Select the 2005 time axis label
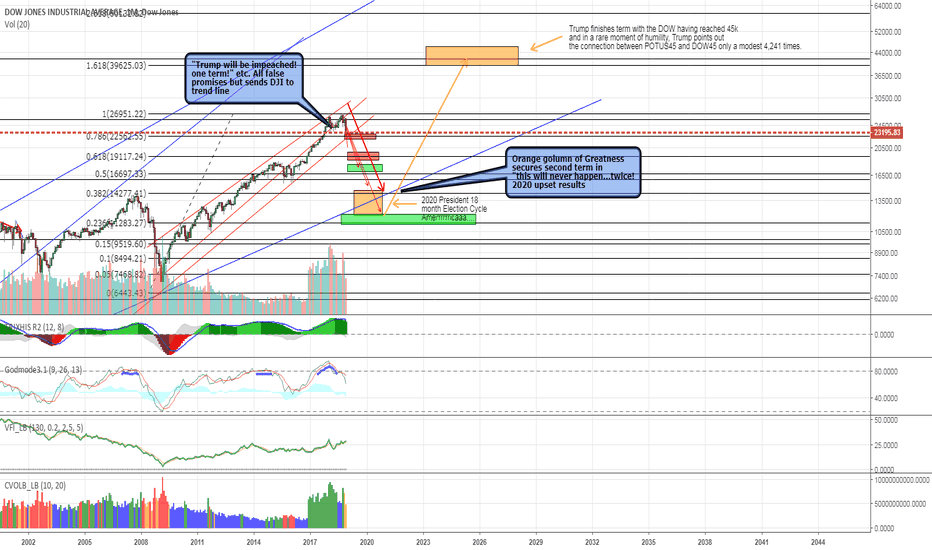 coord(84,542)
